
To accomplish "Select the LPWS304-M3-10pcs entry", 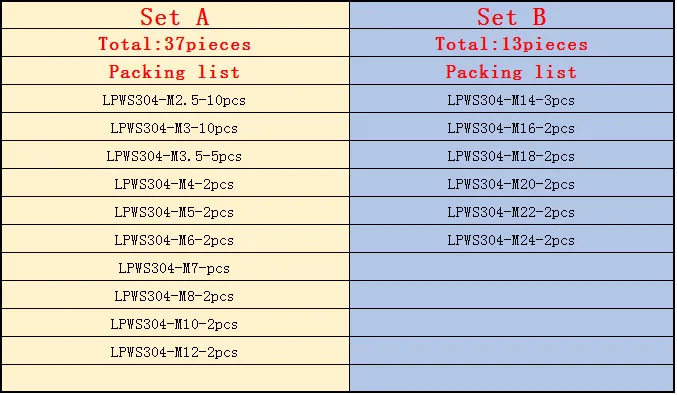I will pos(175,127).
